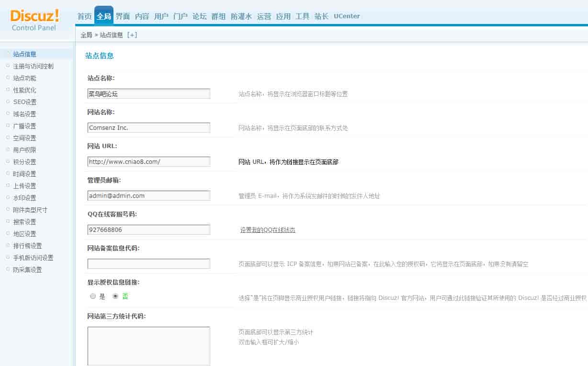Go to 首页 in the top navigation
Viewport: 588px width, 366px height.
[x=85, y=16]
